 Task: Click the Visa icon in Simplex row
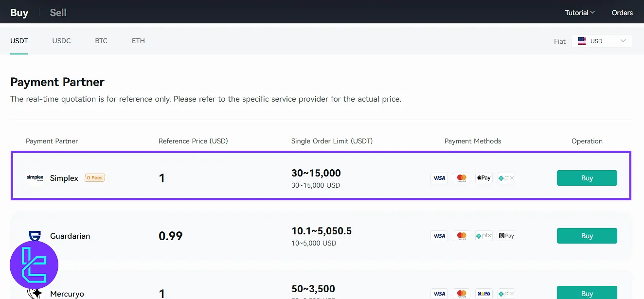[439, 178]
